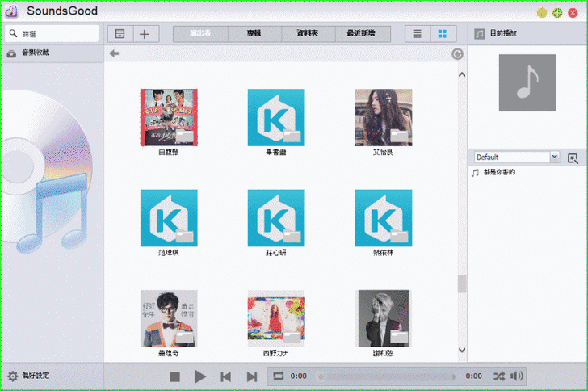
Task: Click the playback progress slider
Action: 386,376
